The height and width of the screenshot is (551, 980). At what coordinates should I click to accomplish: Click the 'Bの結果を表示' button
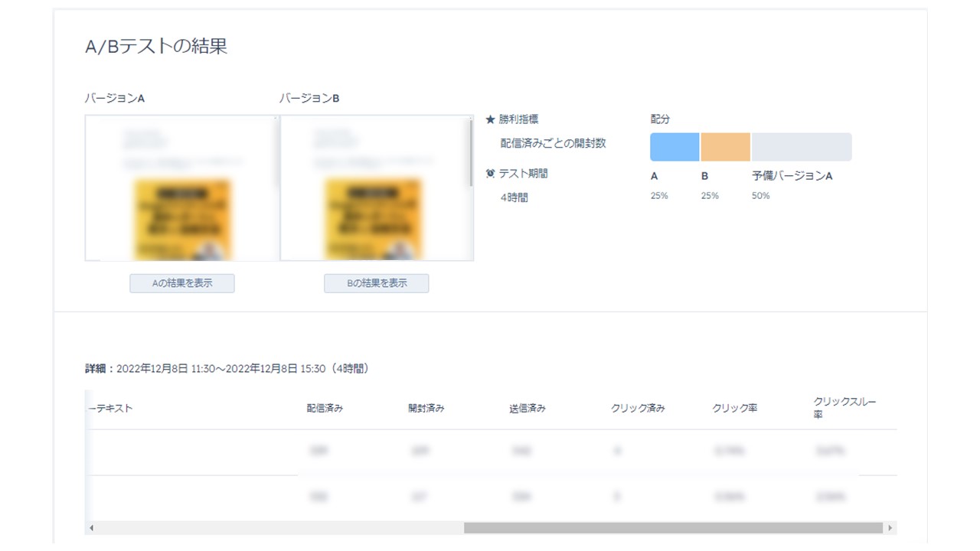(x=377, y=283)
